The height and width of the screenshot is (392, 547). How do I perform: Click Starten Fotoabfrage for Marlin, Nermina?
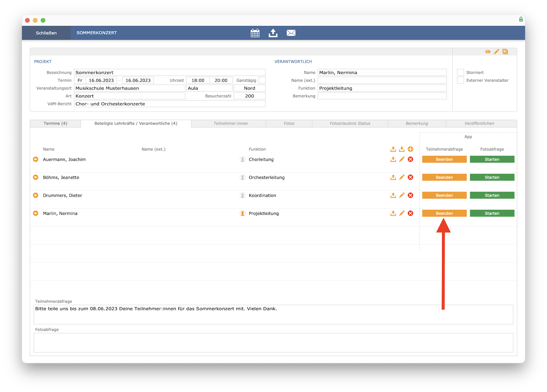[492, 213]
